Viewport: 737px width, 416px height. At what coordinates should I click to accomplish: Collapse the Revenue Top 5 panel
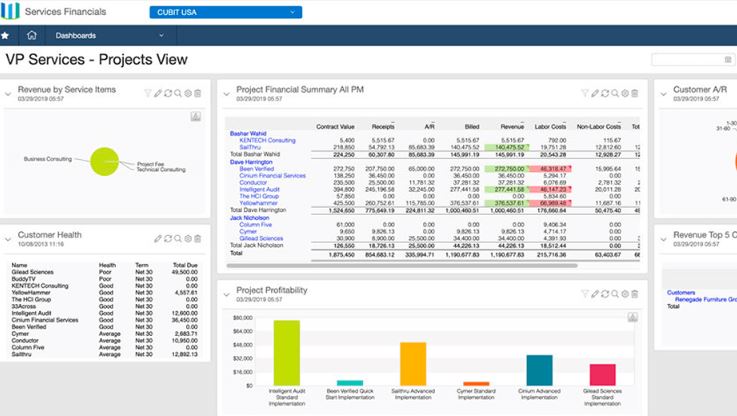coord(664,239)
